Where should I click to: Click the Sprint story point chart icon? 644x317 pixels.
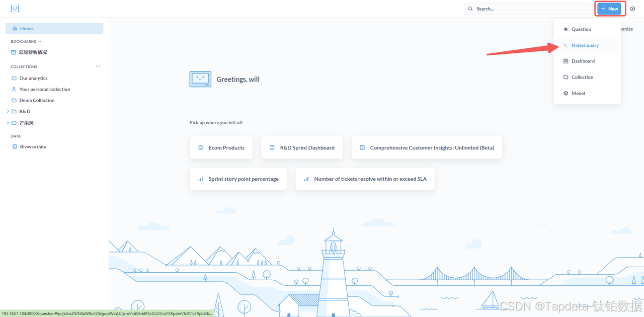tap(200, 179)
